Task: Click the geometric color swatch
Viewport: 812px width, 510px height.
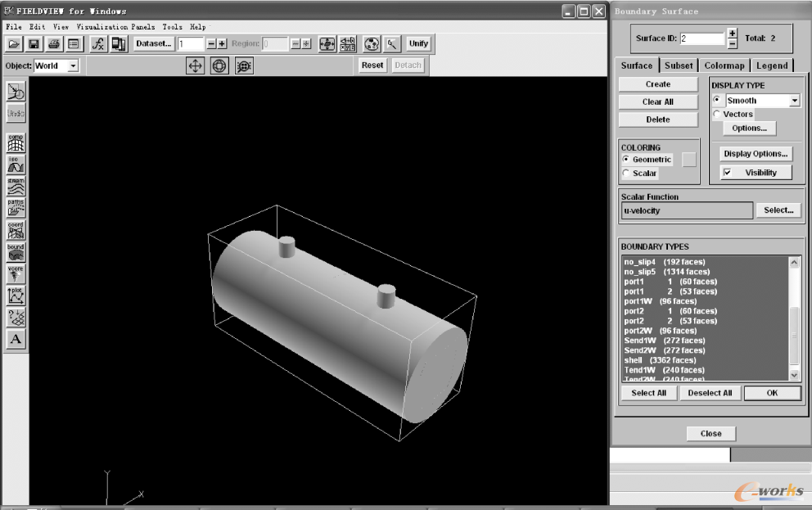Action: [689, 160]
